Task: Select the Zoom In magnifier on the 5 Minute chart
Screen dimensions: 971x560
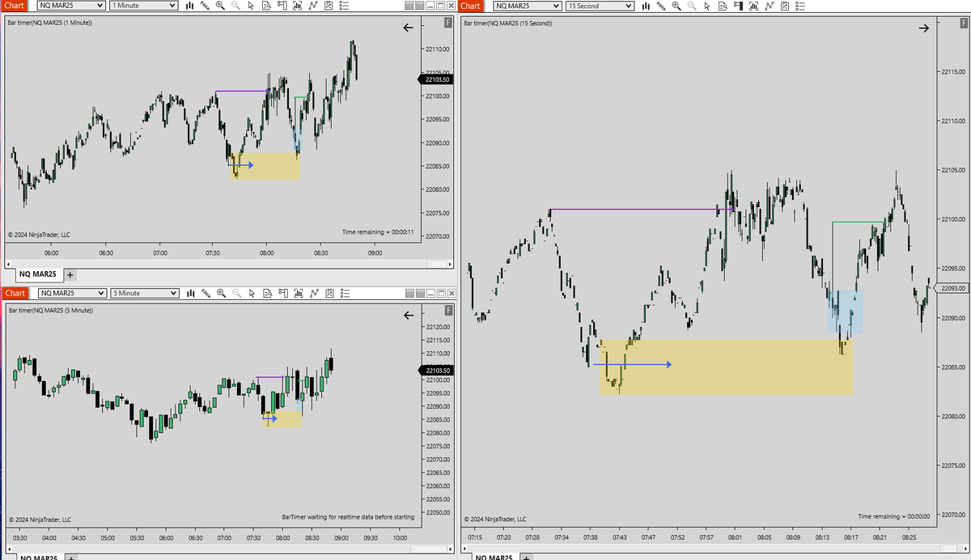Action: pyautogui.click(x=221, y=293)
